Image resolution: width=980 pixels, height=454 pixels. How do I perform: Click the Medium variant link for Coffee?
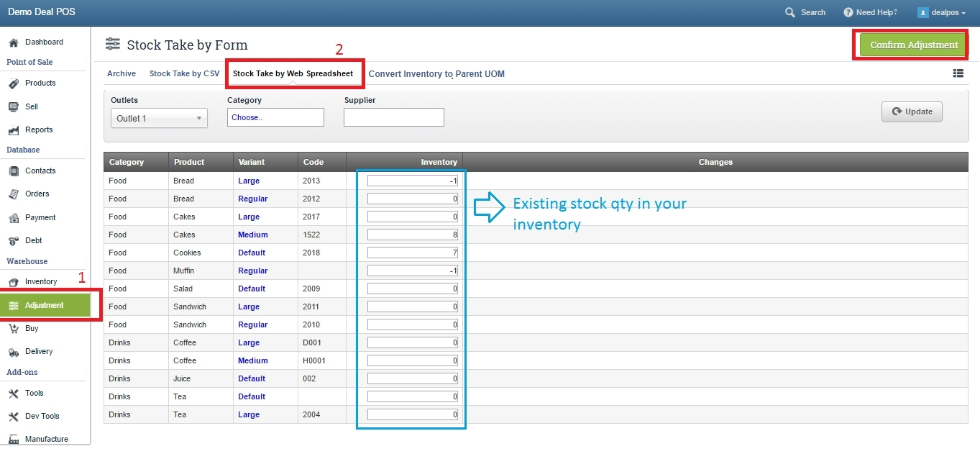coord(253,360)
